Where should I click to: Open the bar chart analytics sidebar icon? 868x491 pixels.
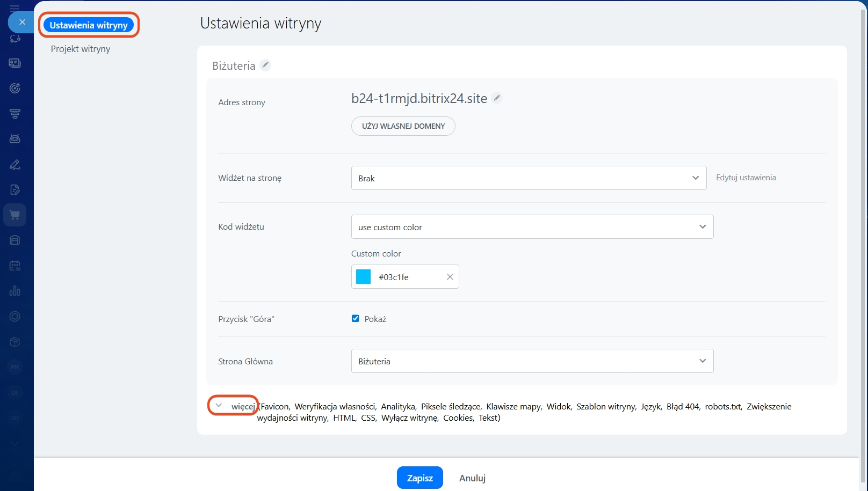tap(15, 291)
